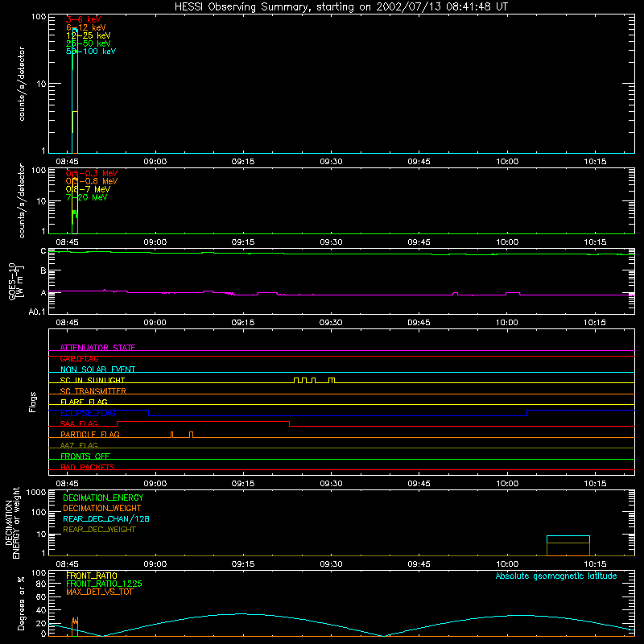Click the 0.3-0.8 MeV legend label
The width and height of the screenshot is (644, 644).
tap(92, 181)
